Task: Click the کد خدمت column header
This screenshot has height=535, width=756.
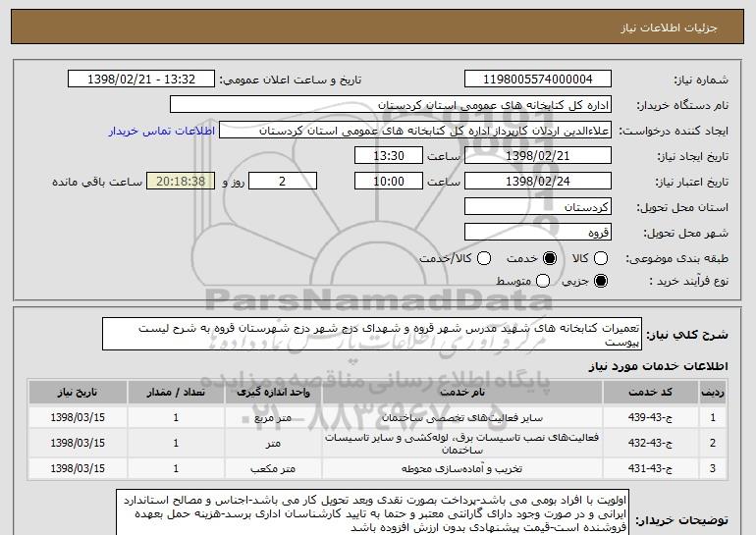Action: coord(650,393)
